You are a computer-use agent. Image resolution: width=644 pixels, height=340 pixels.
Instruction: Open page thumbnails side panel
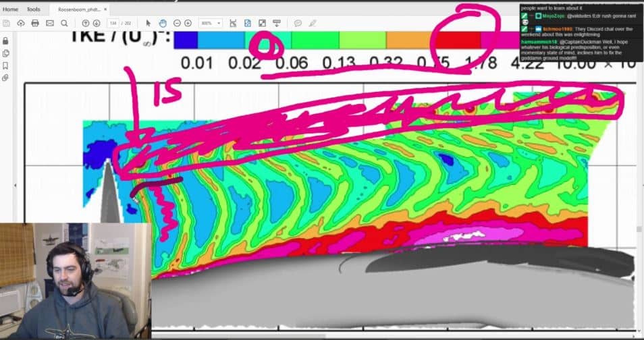tap(6, 53)
